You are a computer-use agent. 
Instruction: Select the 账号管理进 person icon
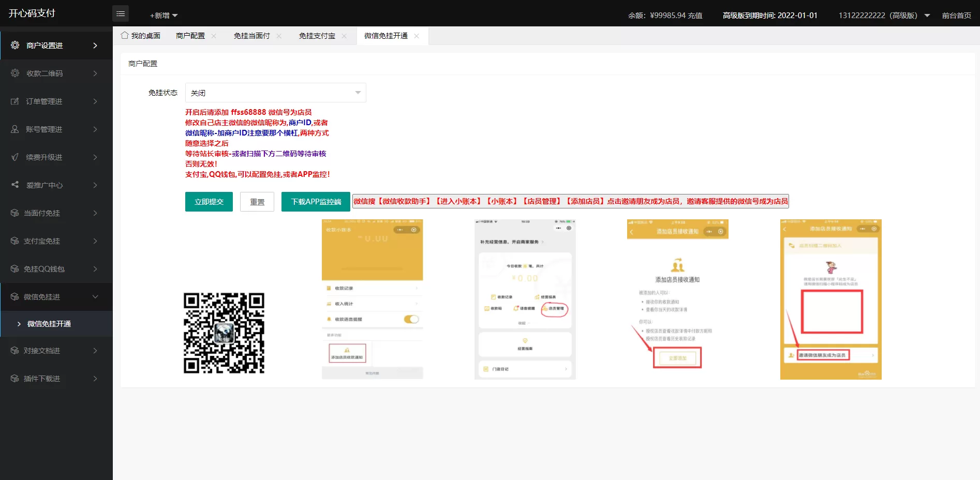[x=15, y=129]
